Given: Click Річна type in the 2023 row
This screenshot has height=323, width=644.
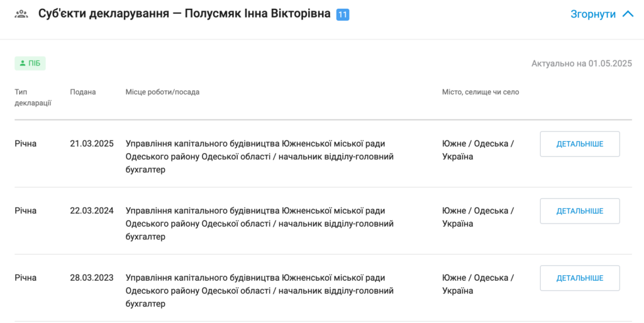Looking at the screenshot, I should [x=26, y=278].
